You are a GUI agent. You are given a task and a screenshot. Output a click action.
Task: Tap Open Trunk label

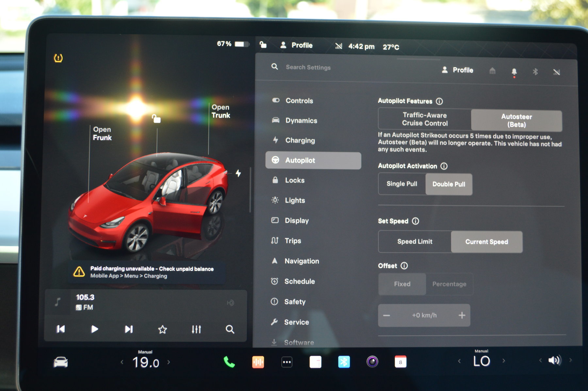tap(220, 111)
